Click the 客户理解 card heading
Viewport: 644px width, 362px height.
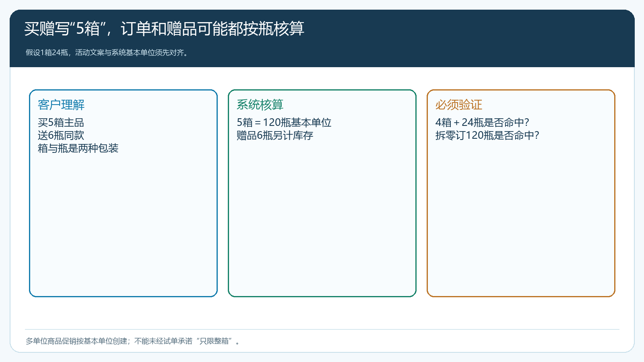click(61, 105)
